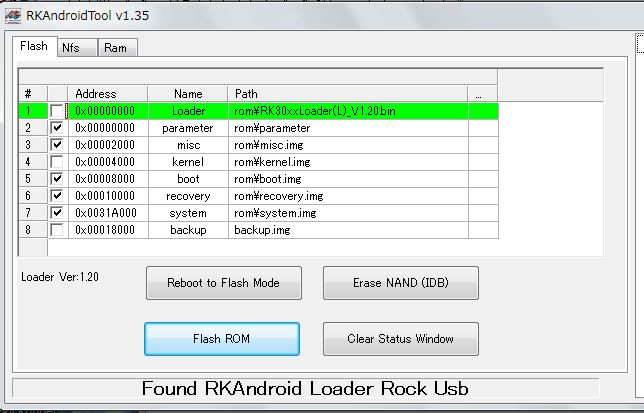Click the # column header
The height and width of the screenshot is (413, 644).
pos(33,94)
